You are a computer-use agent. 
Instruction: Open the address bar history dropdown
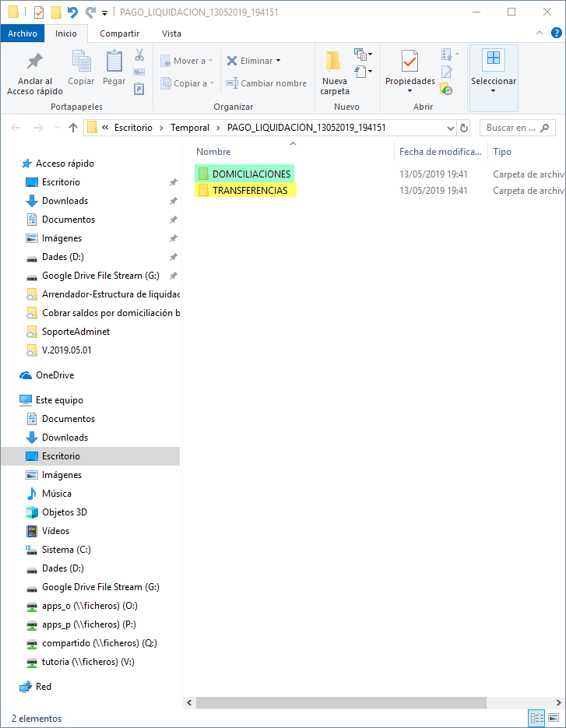coord(450,128)
